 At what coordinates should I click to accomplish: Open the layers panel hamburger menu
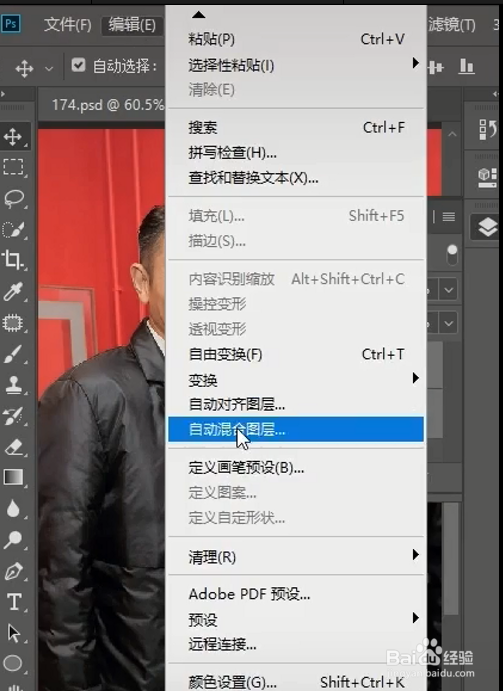449,216
